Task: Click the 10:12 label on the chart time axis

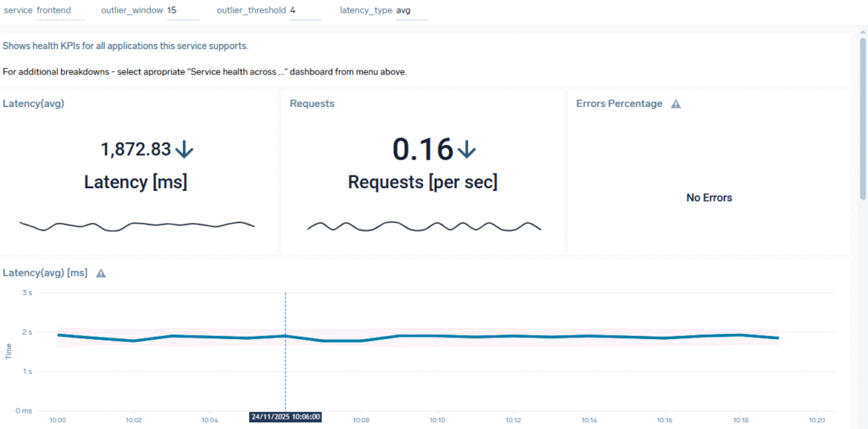Action: (x=513, y=420)
